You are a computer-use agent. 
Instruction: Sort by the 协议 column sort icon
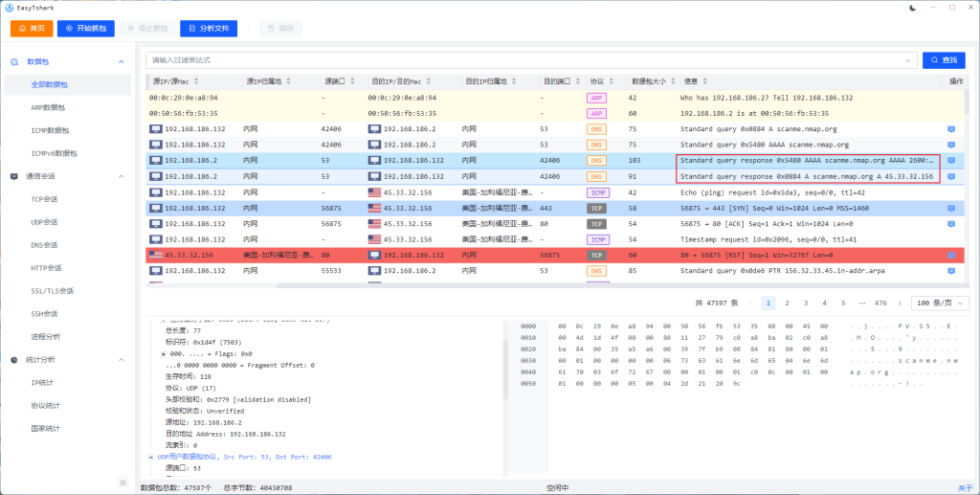click(x=611, y=81)
